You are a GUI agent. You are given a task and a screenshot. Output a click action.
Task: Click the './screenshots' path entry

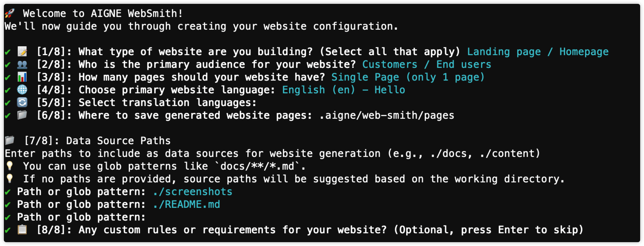tap(192, 192)
